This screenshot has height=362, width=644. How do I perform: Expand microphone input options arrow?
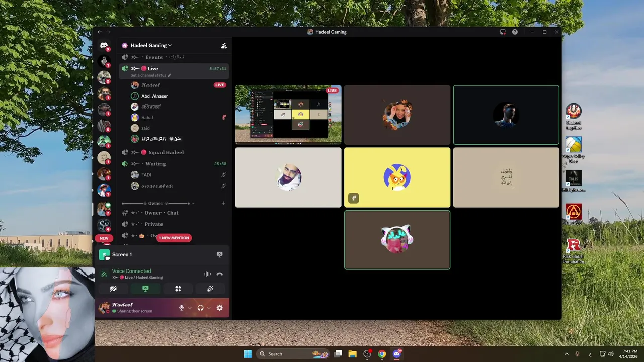click(x=190, y=308)
